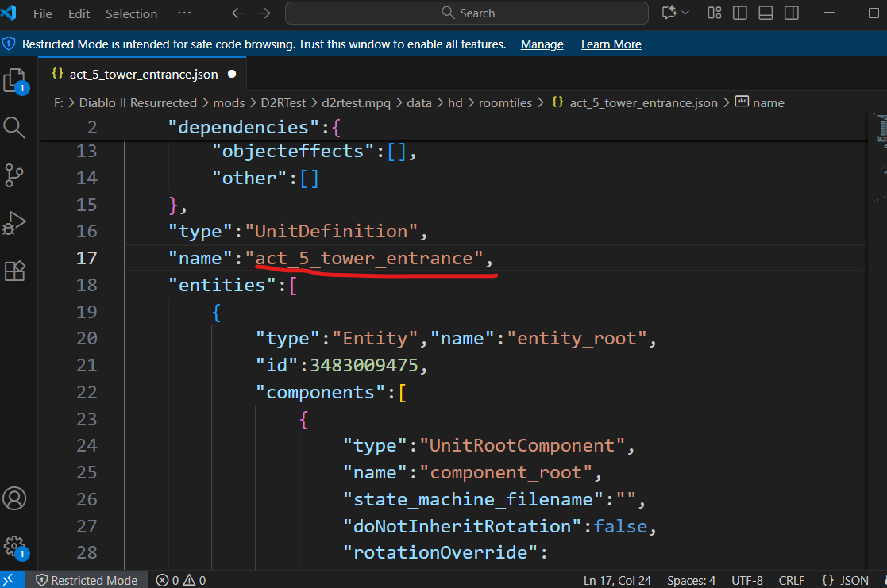
Task: Select the act_5_tower_entrance.json editor tab
Action: click(x=143, y=74)
